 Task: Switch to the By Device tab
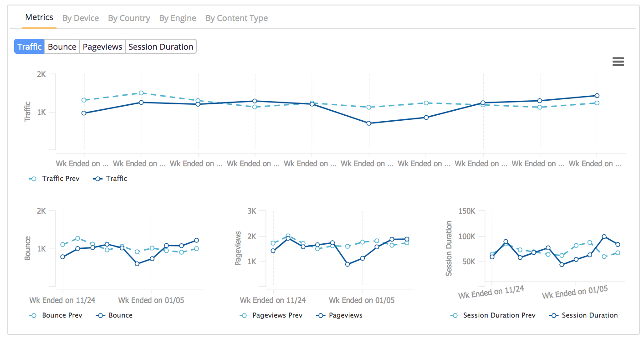point(81,18)
